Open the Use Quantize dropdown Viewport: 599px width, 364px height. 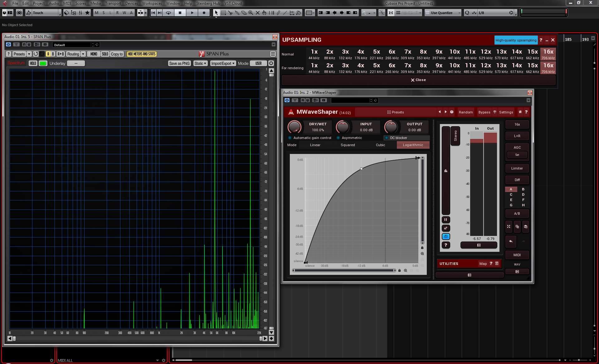click(443, 13)
